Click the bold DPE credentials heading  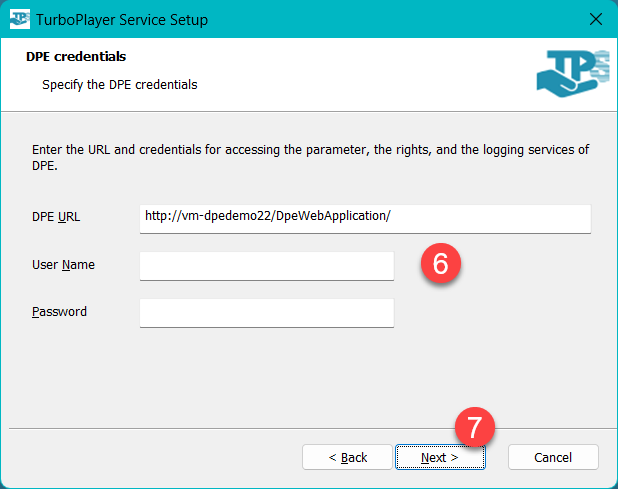click(x=76, y=57)
